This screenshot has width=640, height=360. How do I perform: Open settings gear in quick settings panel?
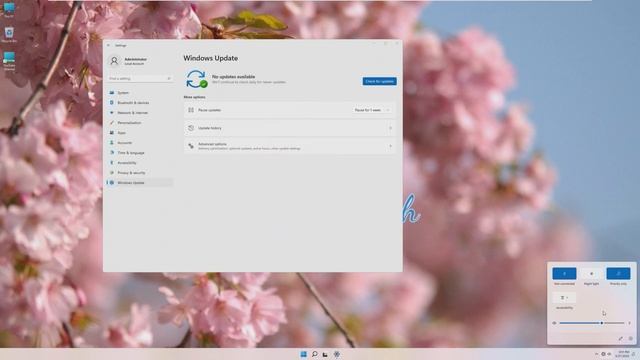631,338
